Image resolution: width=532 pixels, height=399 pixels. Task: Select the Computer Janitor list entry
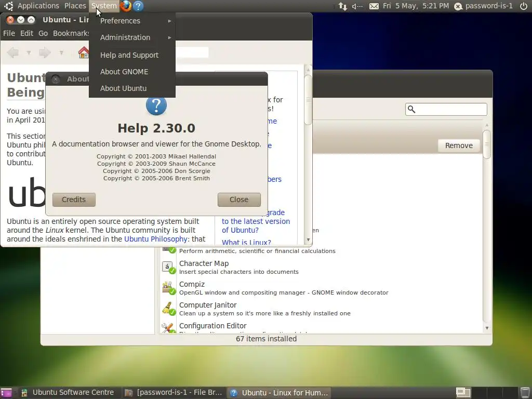coord(321,309)
